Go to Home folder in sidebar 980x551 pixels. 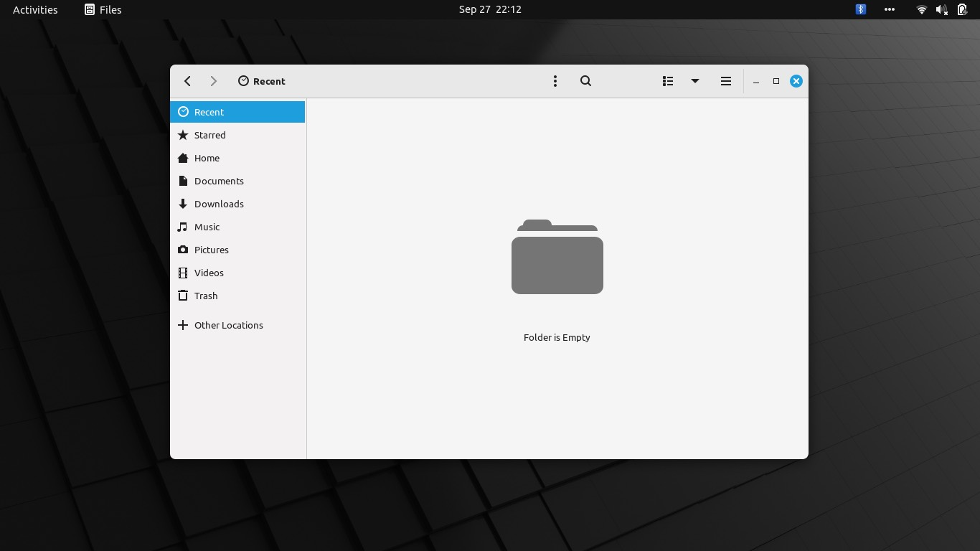[x=207, y=158]
